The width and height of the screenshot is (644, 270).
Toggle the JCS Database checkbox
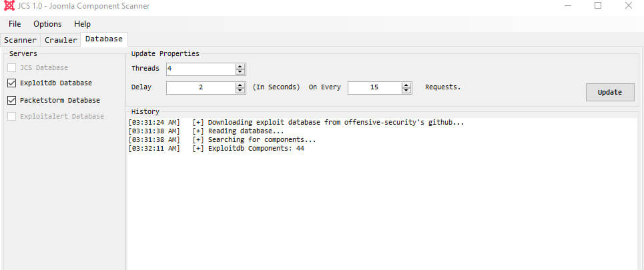tap(11, 67)
